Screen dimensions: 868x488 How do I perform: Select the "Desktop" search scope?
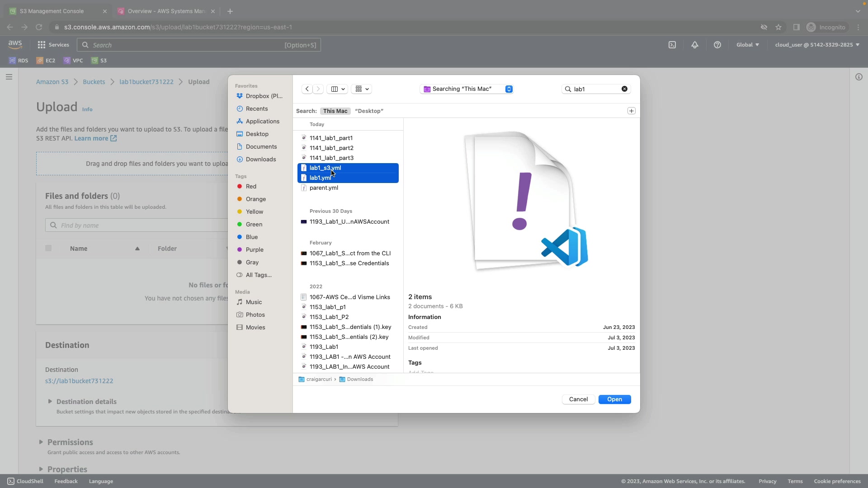tap(369, 111)
